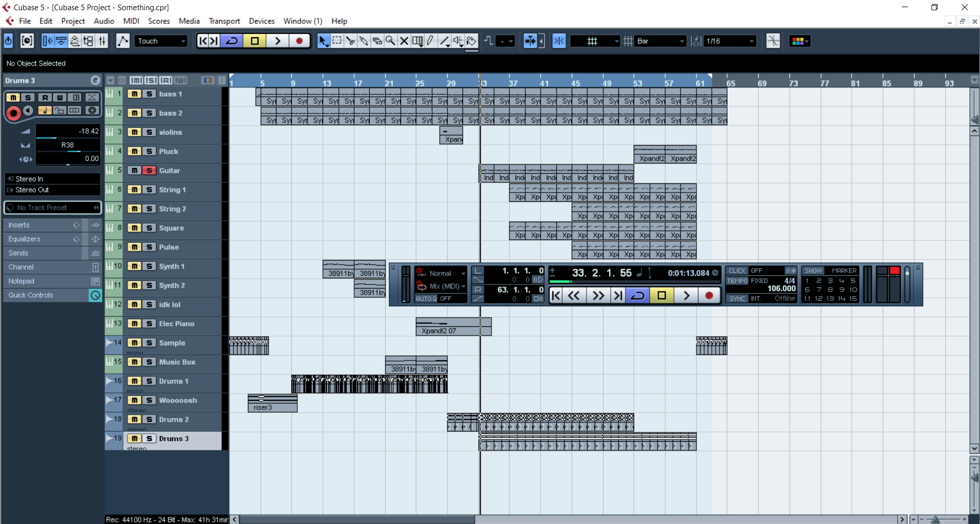Select the Play speaker tool
Screen dimensions: 980x524
coord(458,41)
